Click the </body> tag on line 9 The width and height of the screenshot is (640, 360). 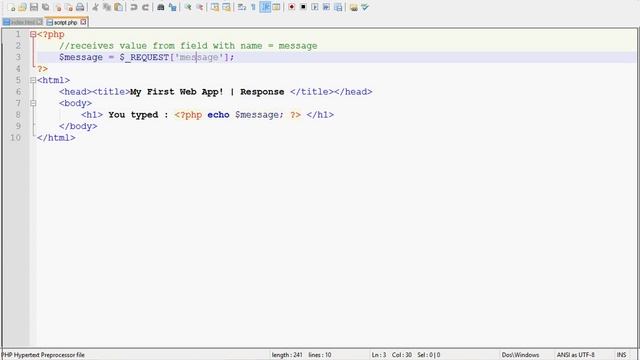[x=78, y=126]
